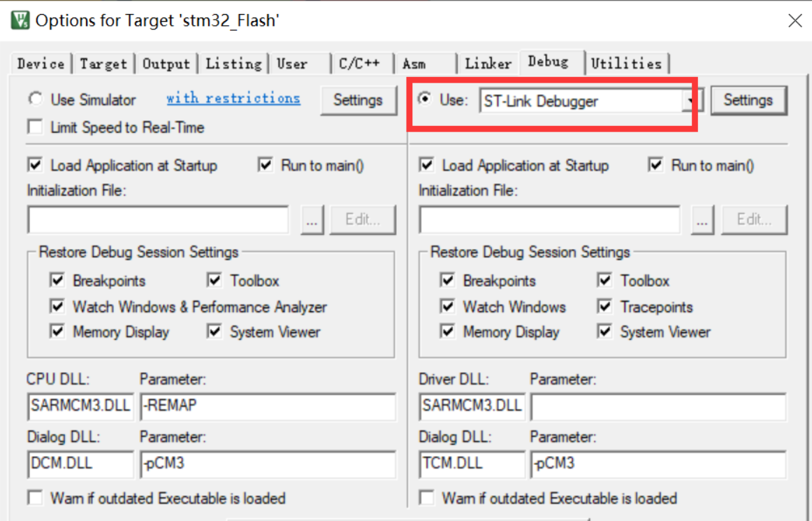The width and height of the screenshot is (812, 521).
Task: Switch to the Device tab
Action: coord(41,64)
